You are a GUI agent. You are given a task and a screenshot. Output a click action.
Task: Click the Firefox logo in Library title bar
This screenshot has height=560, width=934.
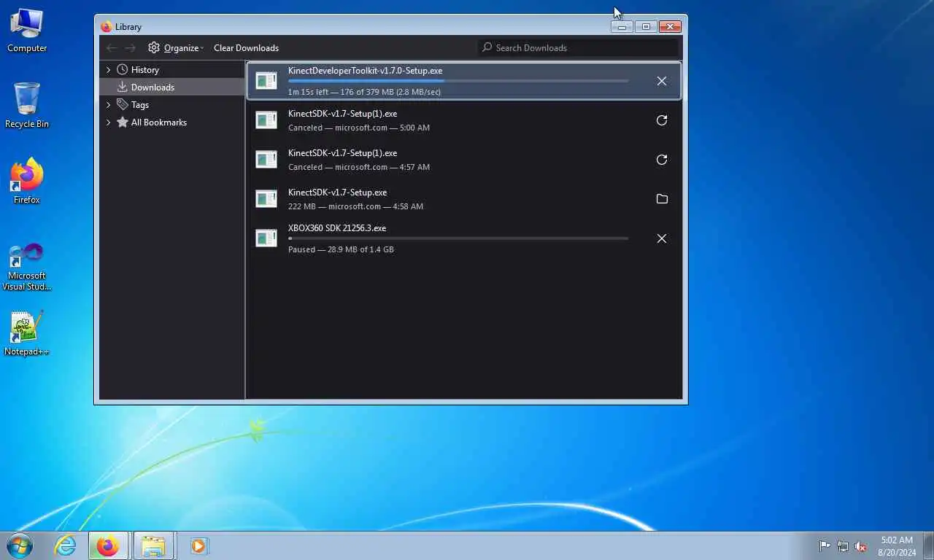[107, 27]
